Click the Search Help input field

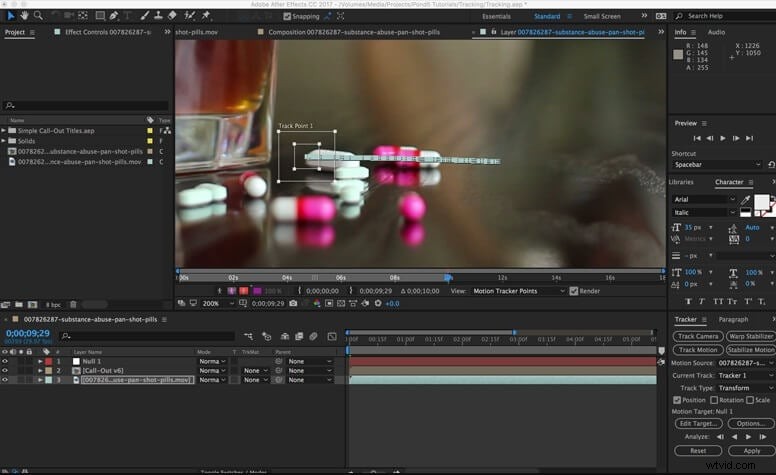tap(725, 16)
